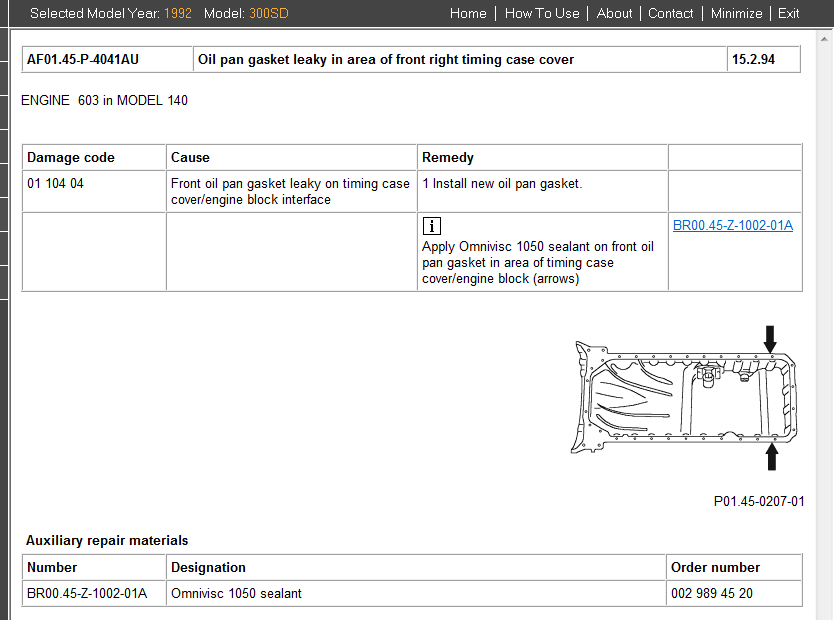The height and width of the screenshot is (620, 835).
Task: Click Minimize in the top navigation
Action: pyautogui.click(x=736, y=13)
